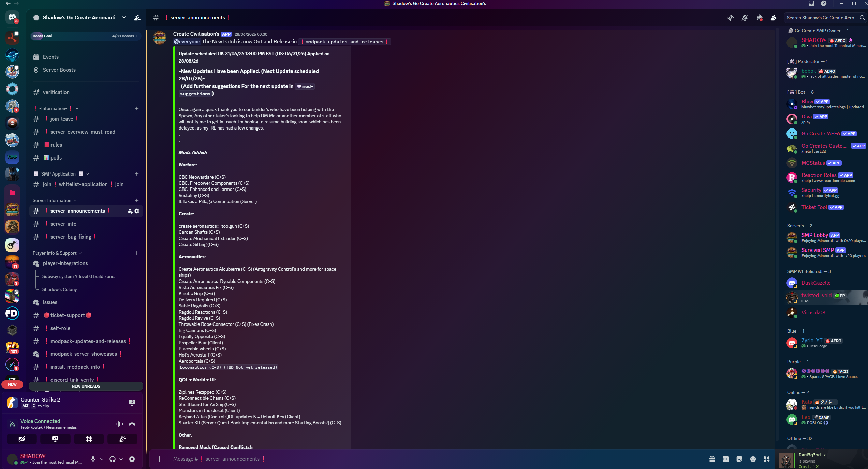Viewport: 868px width, 469px height.
Task: Open the emoji picker
Action: pyautogui.click(x=753, y=459)
